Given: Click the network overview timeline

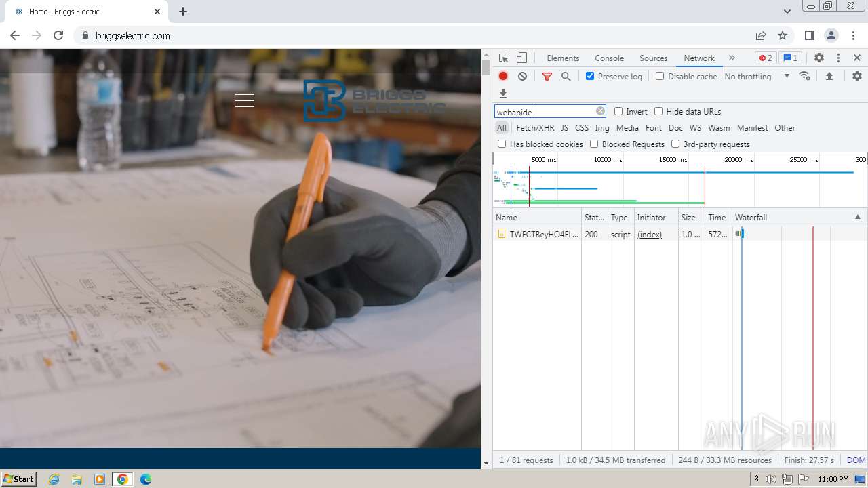Looking at the screenshot, I should (679, 180).
